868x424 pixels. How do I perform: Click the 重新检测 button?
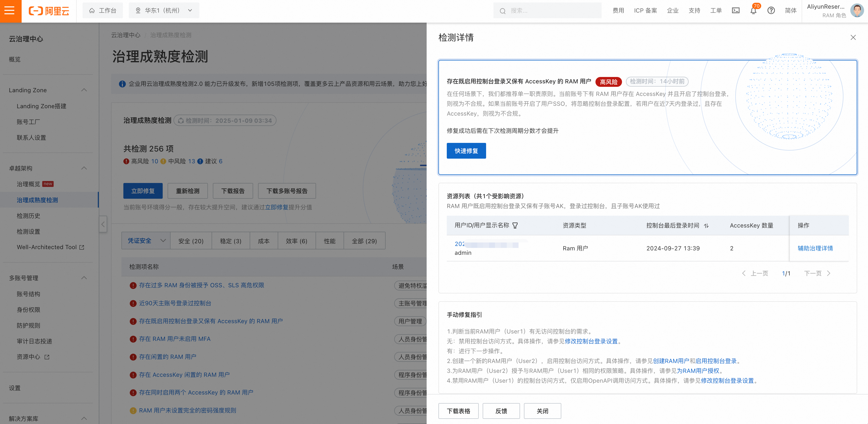(188, 191)
